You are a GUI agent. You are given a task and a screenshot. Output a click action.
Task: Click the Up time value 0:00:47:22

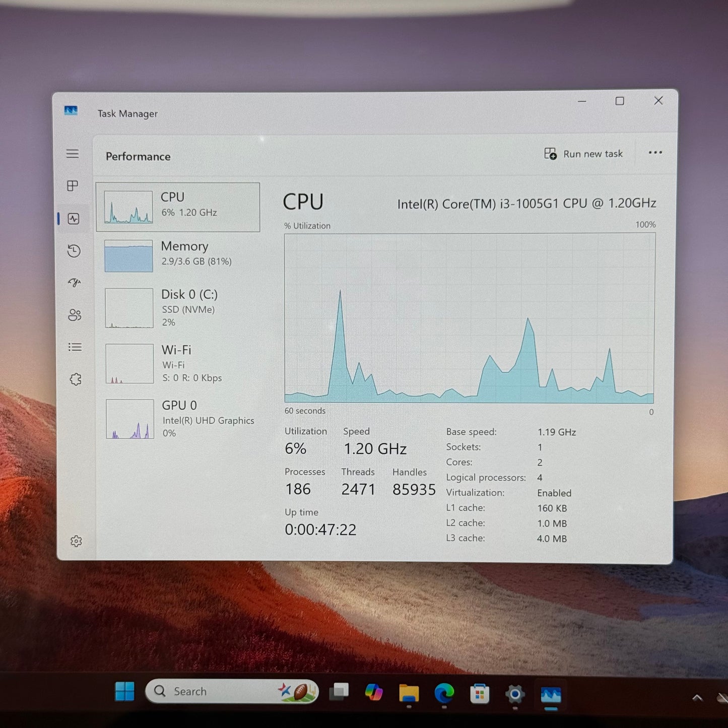pyautogui.click(x=320, y=530)
